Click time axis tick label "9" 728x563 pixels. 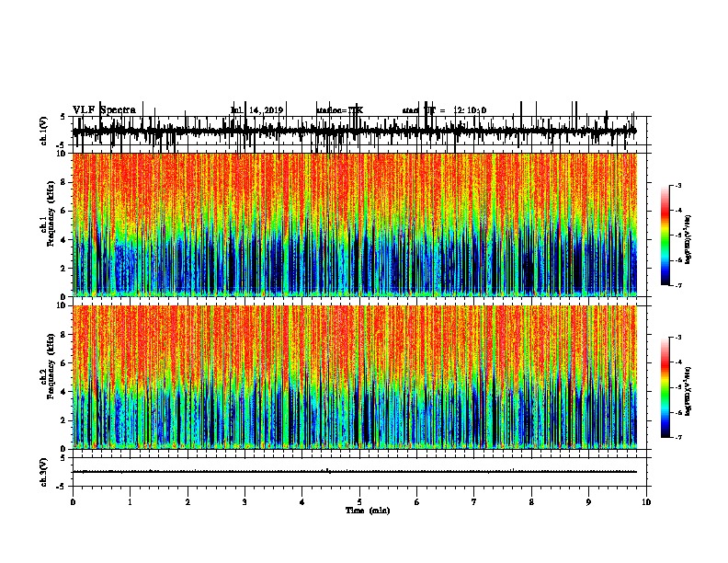588,502
